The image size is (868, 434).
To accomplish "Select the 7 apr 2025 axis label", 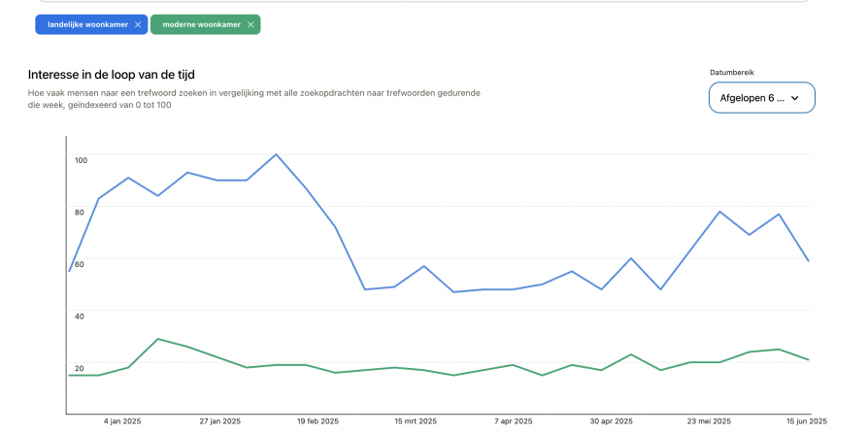I will [513, 421].
